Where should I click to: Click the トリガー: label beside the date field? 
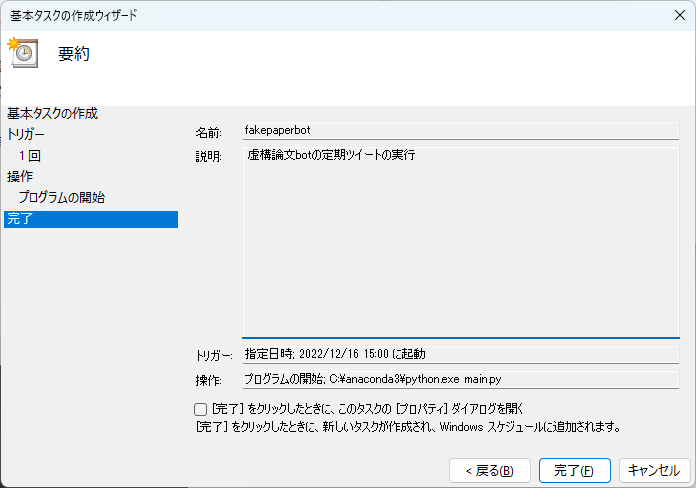click(214, 356)
